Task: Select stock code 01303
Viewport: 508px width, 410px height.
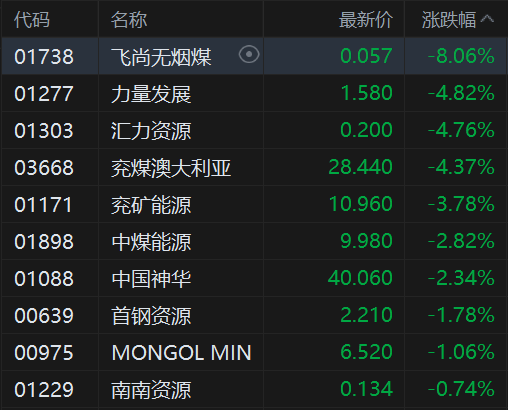Action: (x=44, y=130)
